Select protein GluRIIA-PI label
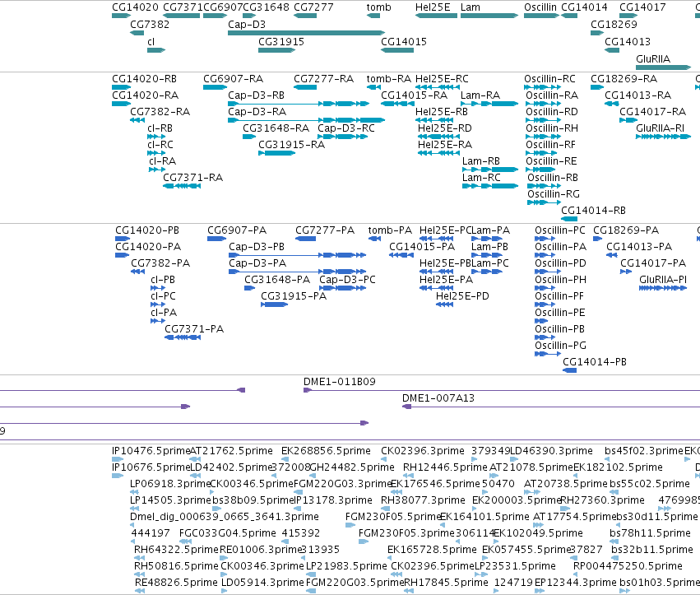700x595 pixels. pyautogui.click(x=663, y=280)
